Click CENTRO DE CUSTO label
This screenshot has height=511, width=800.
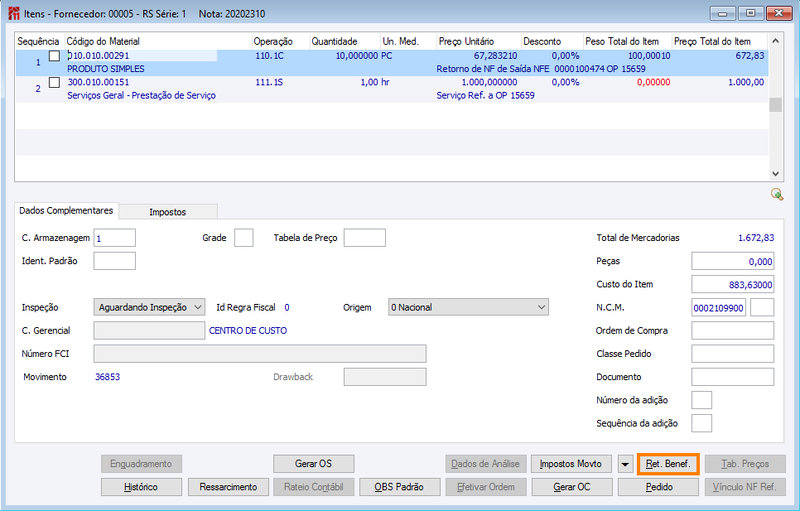tap(248, 330)
